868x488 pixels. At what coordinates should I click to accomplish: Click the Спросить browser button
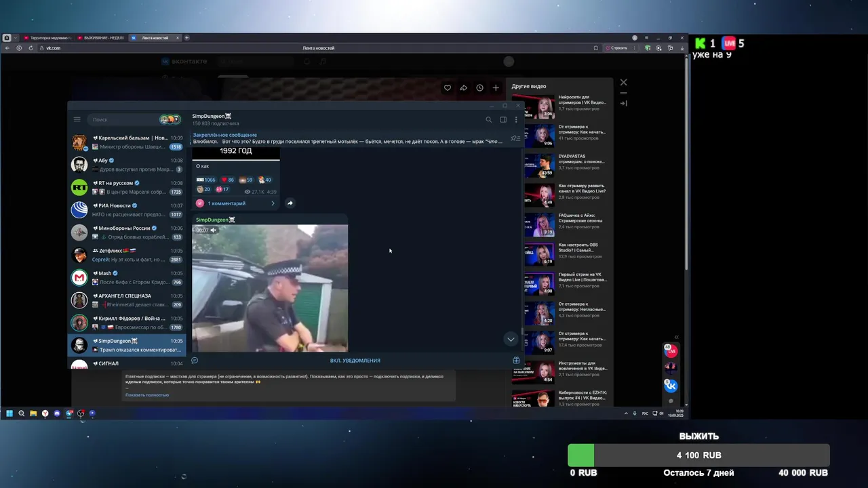tap(617, 48)
